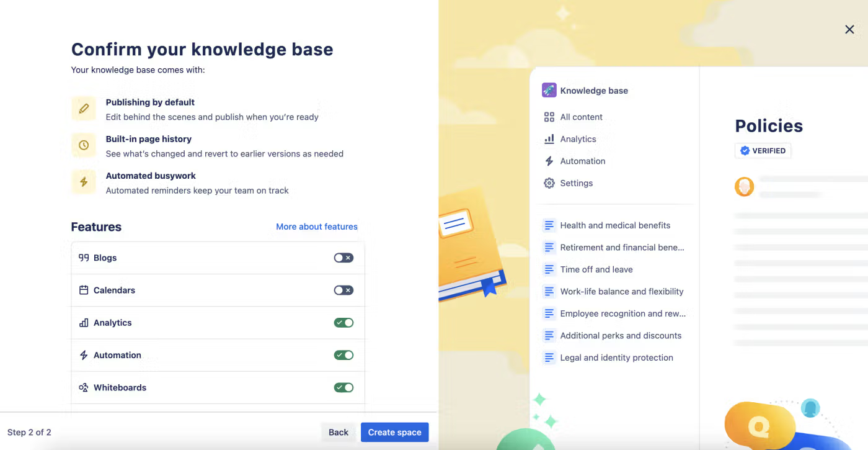This screenshot has height=450, width=868.
Task: Click the Whiteboards icon in the Features list
Action: [x=82, y=387]
